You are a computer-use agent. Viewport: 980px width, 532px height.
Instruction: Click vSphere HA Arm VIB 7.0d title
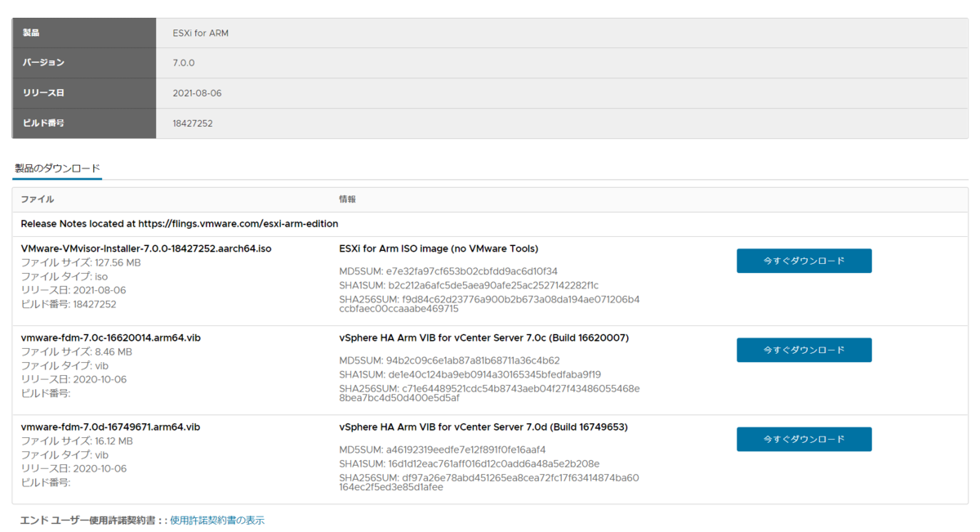483,427
